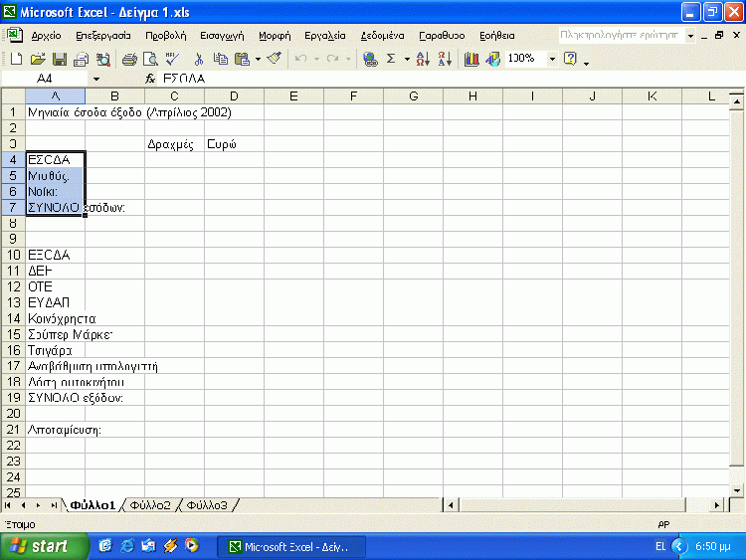Image resolution: width=746 pixels, height=560 pixels.
Task: Open the Επεξεργασία menu
Action: coord(103,36)
